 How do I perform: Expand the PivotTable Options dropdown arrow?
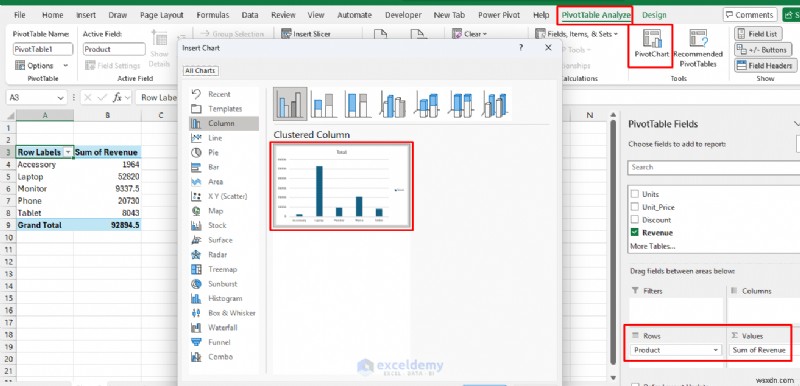(x=66, y=66)
